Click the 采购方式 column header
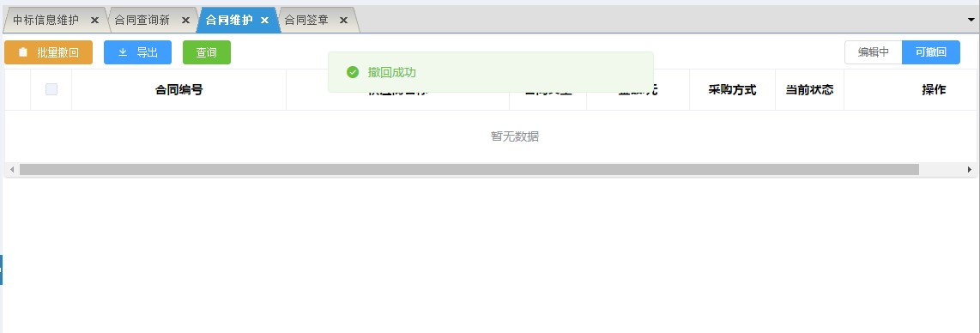This screenshot has width=980, height=333. 732,90
